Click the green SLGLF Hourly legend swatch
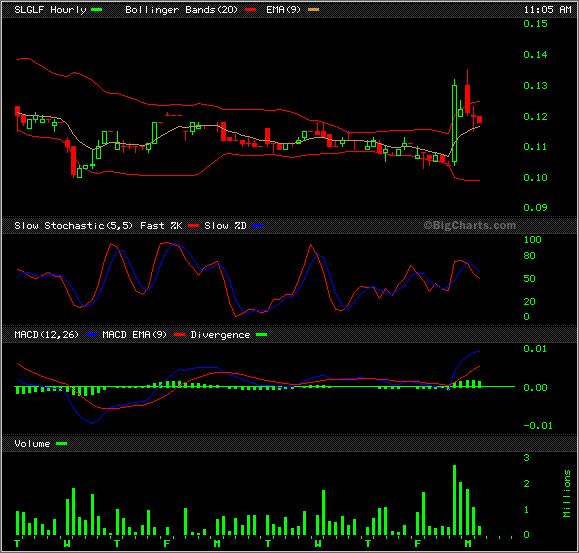Viewport: 579px width, 553px height. point(96,10)
